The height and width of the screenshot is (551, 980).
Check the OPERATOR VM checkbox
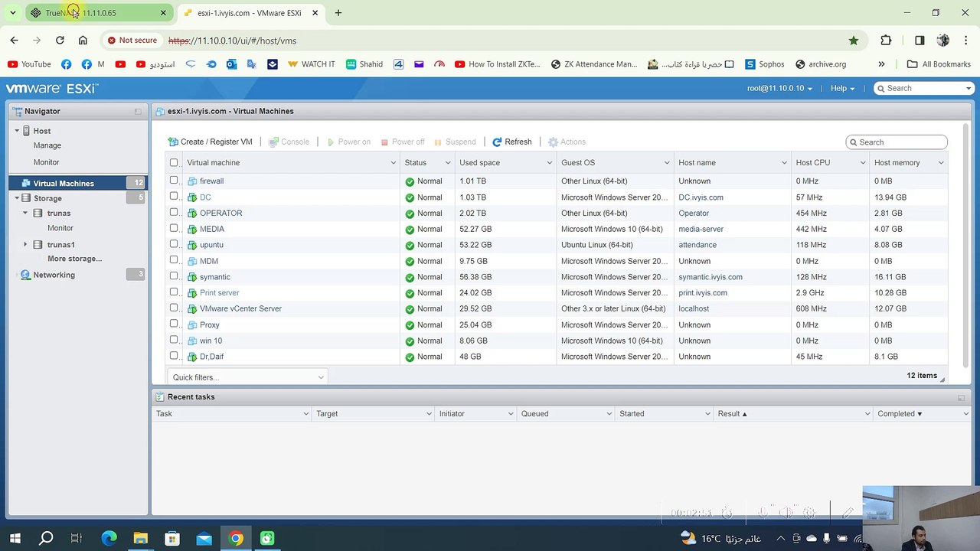[x=174, y=213]
